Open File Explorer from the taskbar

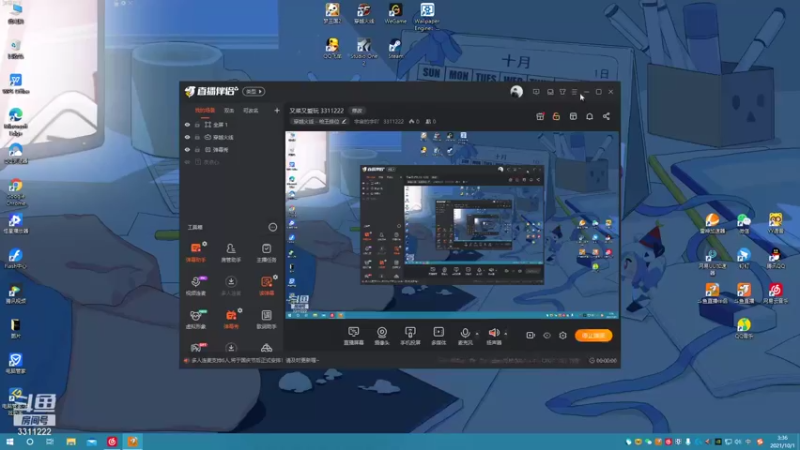(x=71, y=441)
